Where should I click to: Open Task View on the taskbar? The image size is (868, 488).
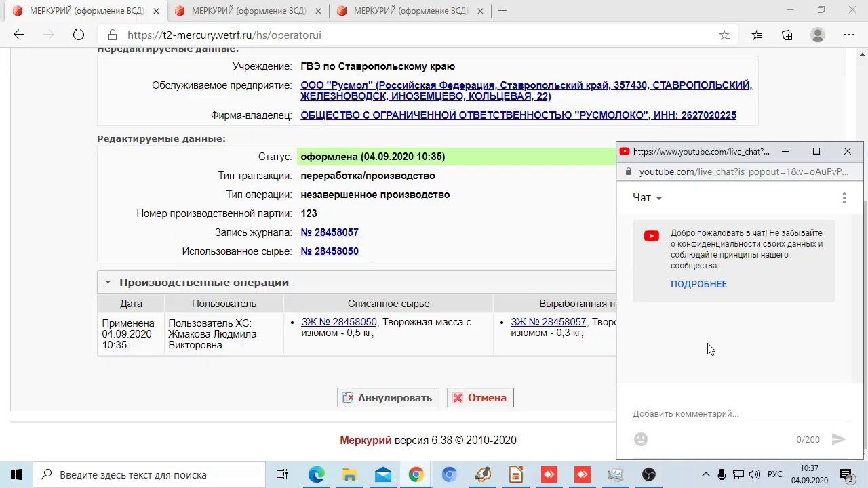point(282,474)
